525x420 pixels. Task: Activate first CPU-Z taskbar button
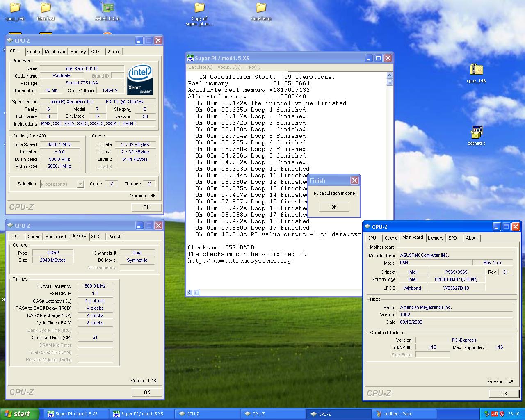tap(208, 414)
